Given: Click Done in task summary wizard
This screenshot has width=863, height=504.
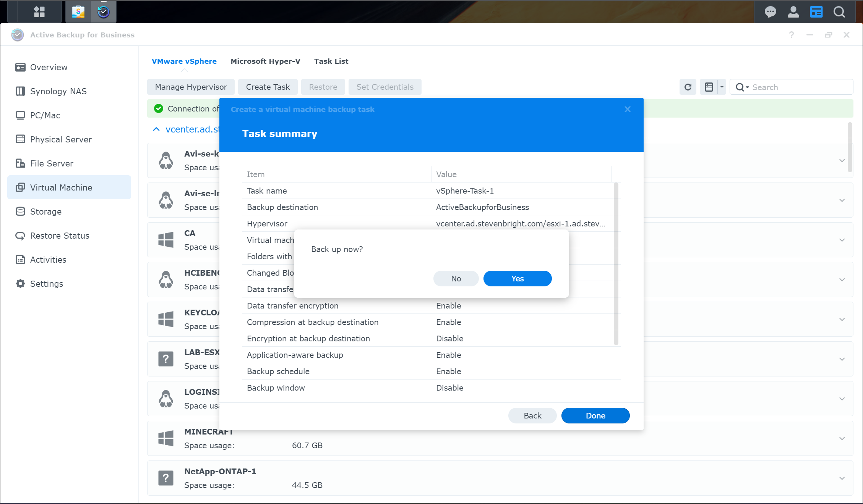Looking at the screenshot, I should 595,415.
